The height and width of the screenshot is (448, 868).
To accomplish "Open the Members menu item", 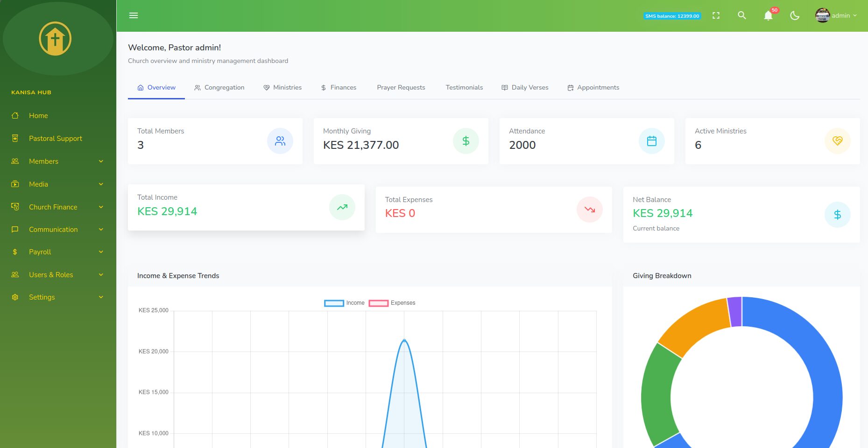I will click(x=58, y=161).
